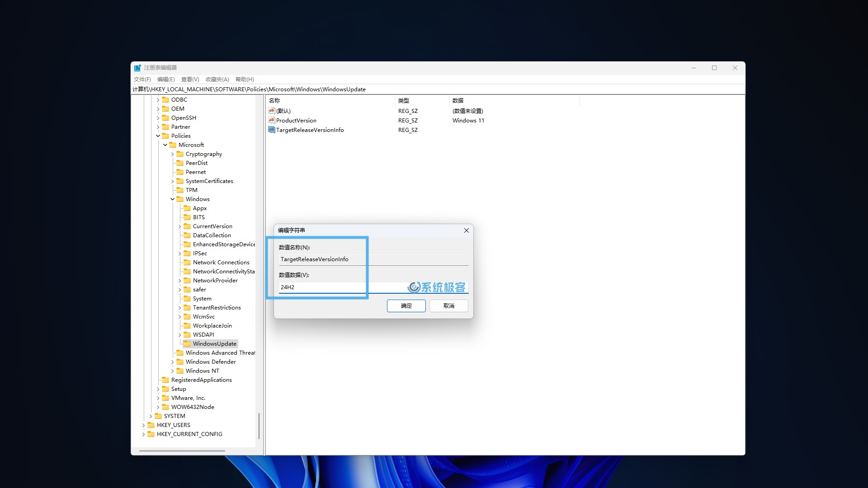Click the 名称 column header
Viewport: 868px width, 488px height.
coord(331,100)
